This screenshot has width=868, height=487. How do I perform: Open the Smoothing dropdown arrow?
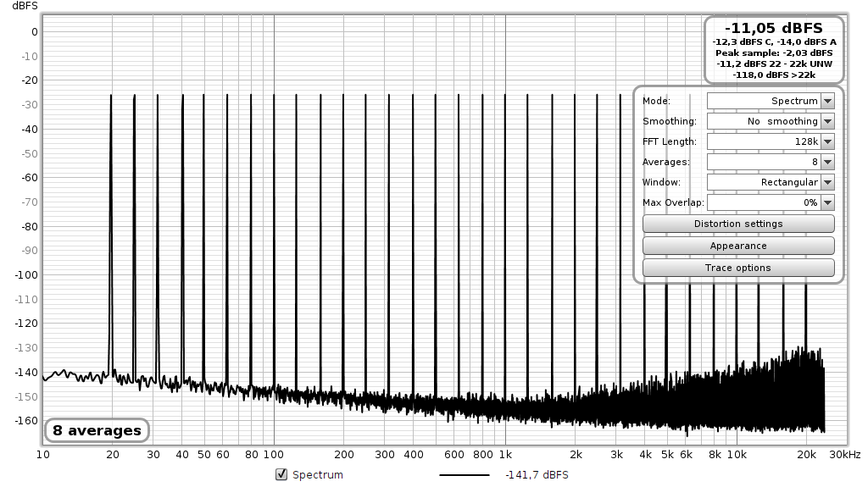point(827,121)
